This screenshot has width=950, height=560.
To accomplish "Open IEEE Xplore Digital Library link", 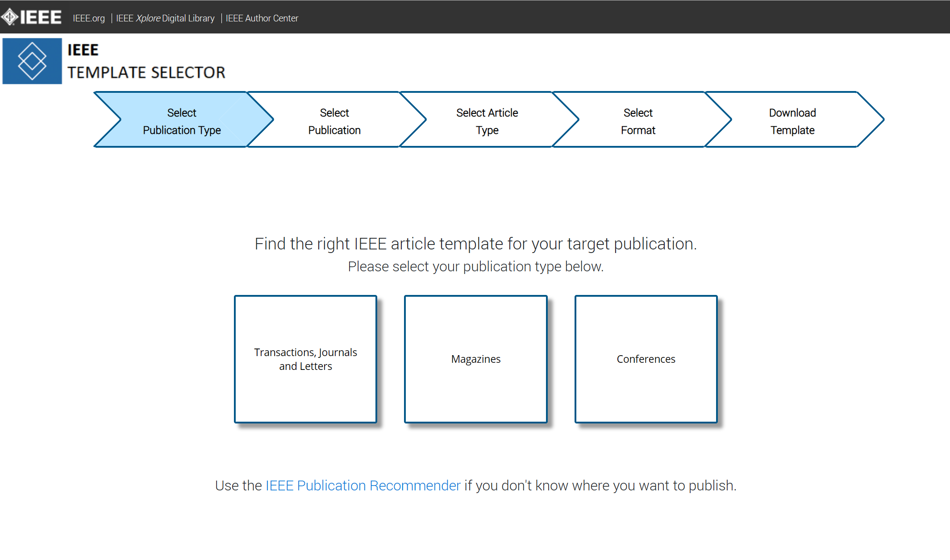I will point(165,18).
